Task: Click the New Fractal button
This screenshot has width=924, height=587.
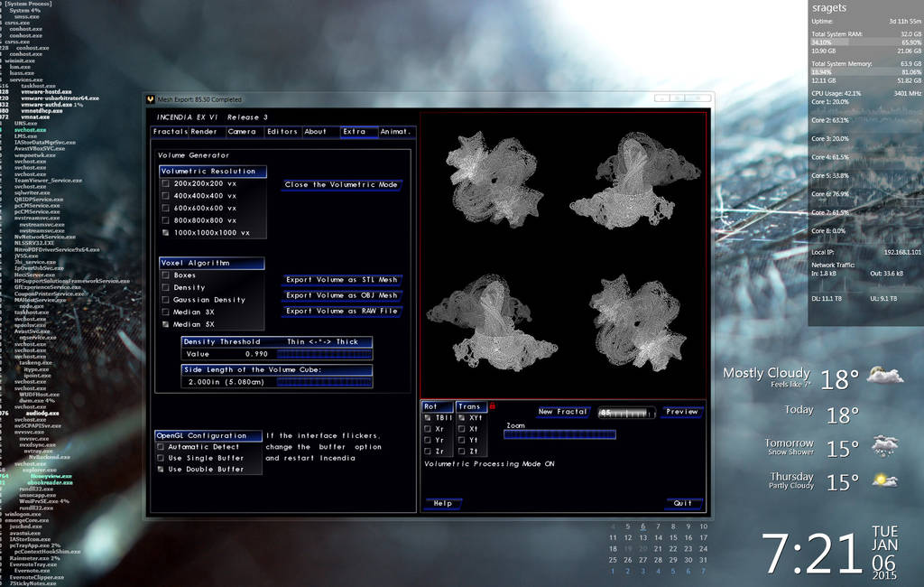Action: tap(563, 412)
